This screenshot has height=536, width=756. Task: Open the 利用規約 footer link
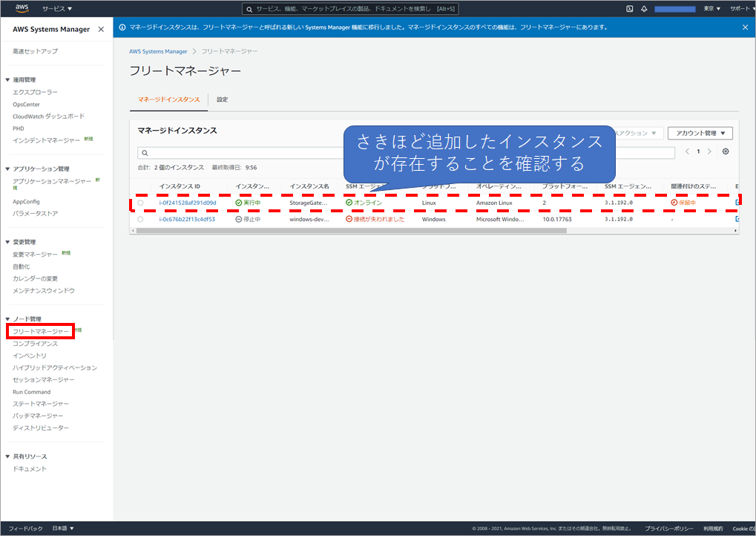coord(713,529)
